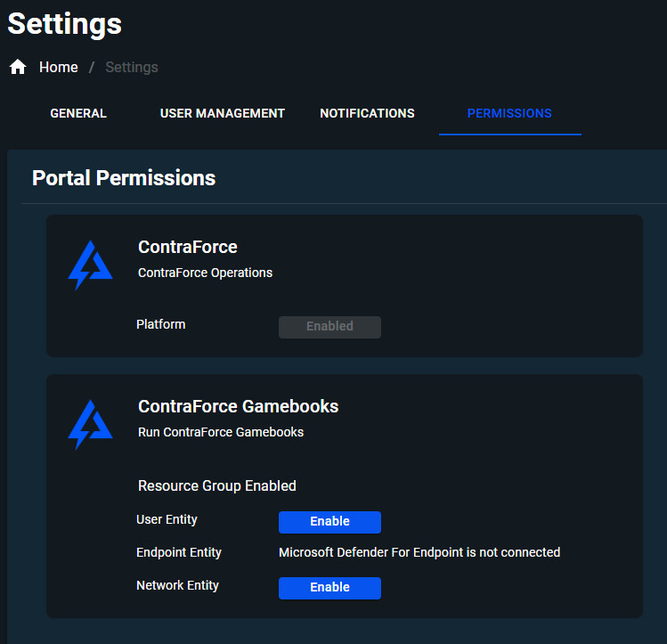Image resolution: width=667 pixels, height=644 pixels.
Task: Click the Settings page title
Action: (x=65, y=24)
